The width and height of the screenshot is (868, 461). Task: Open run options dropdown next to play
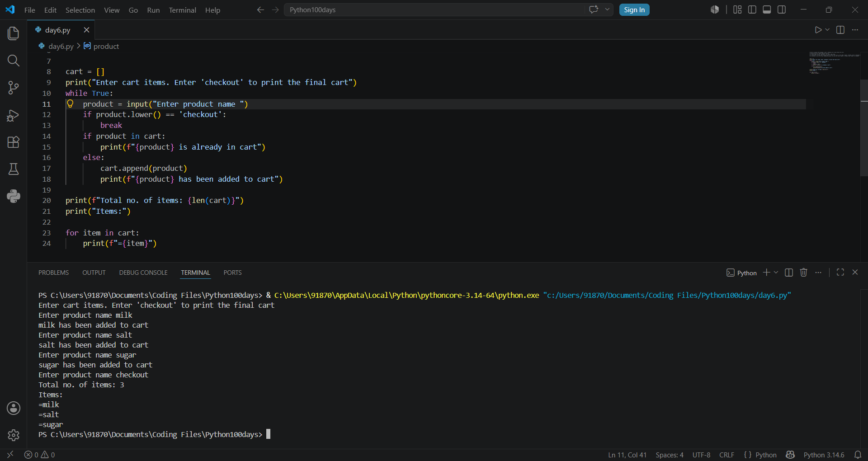coord(827,30)
